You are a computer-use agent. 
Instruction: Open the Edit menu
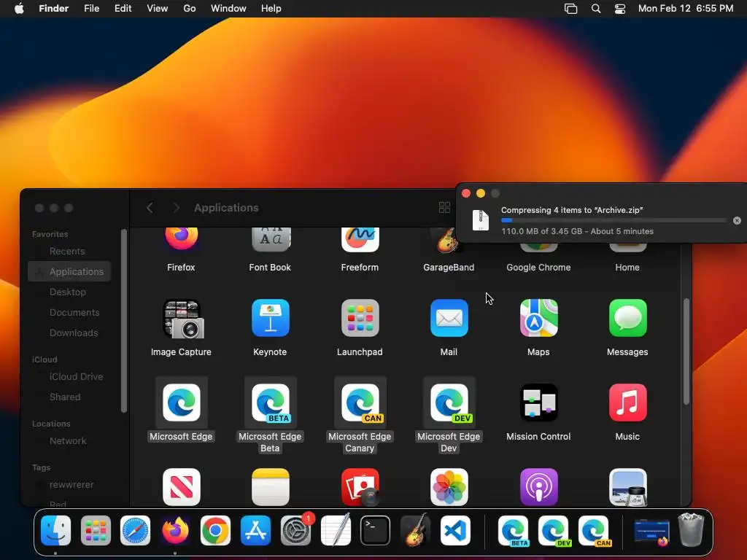(123, 9)
